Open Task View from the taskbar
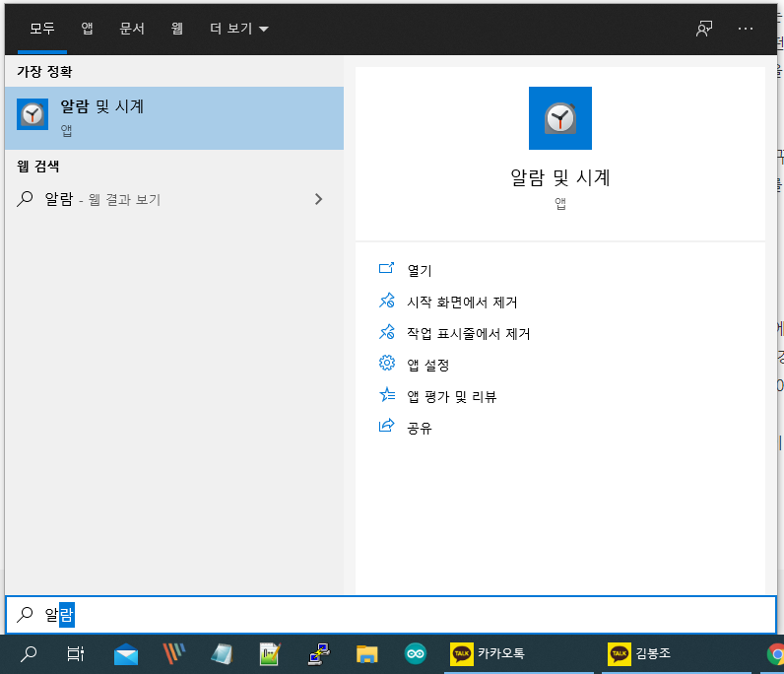The width and height of the screenshot is (784, 674). click(x=76, y=653)
